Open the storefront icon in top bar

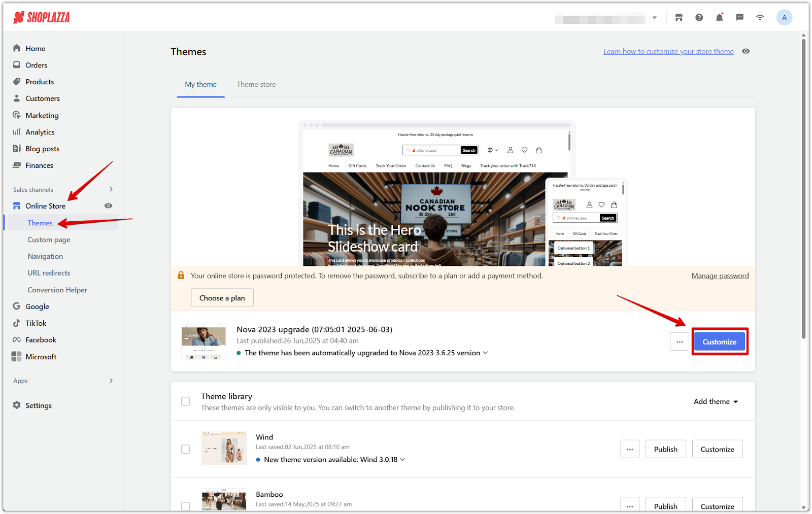click(x=679, y=18)
